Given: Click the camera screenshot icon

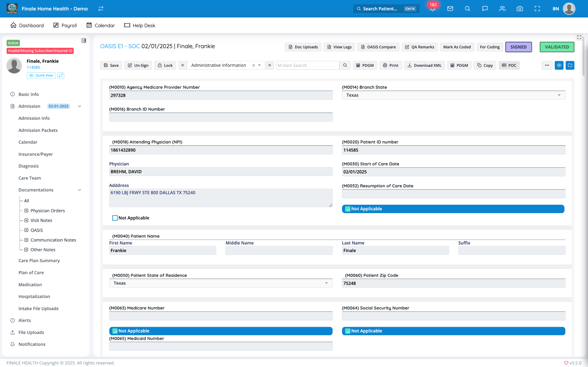Looking at the screenshot, I should [520, 9].
